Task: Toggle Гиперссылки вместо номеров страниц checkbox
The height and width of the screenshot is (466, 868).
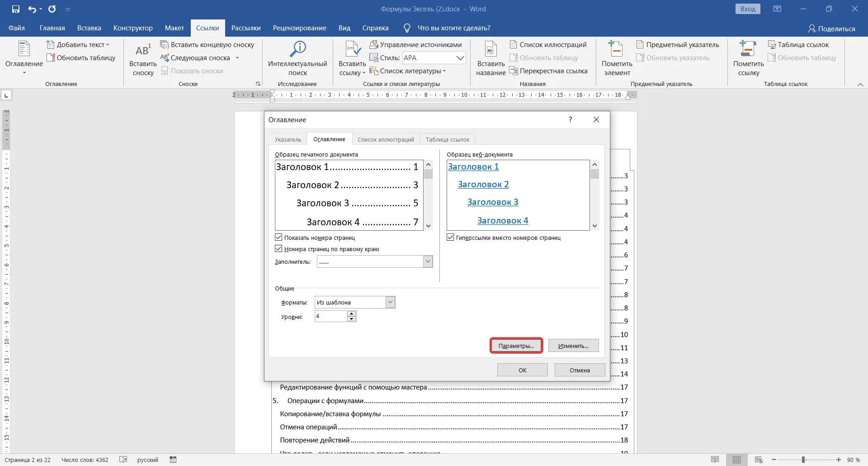Action: (x=450, y=238)
